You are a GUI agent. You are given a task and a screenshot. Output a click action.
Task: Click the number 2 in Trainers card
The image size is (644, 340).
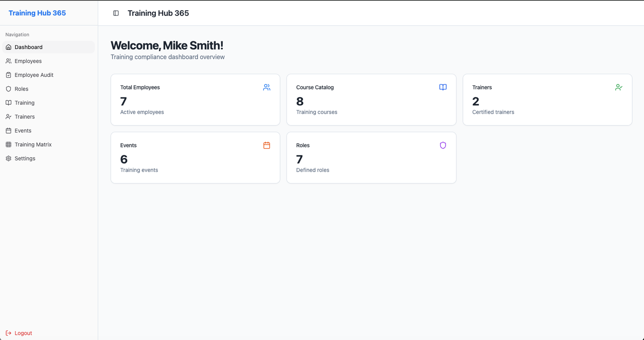[x=476, y=101]
